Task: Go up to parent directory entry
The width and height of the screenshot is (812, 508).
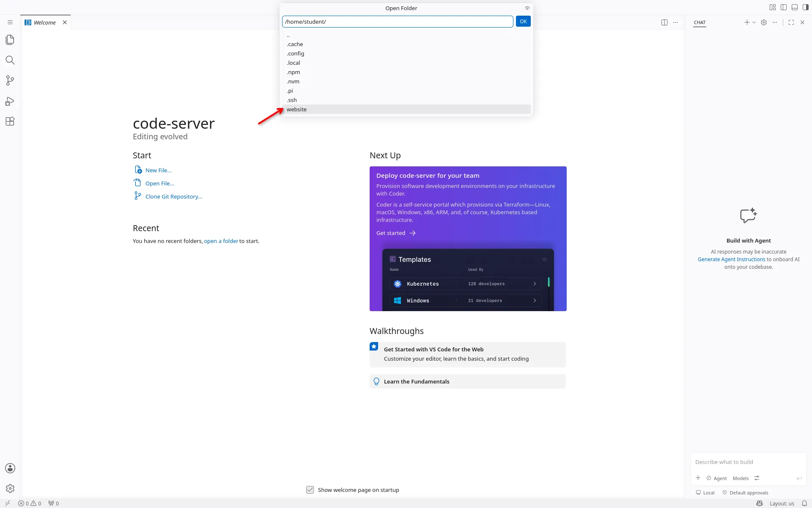Action: coord(406,35)
